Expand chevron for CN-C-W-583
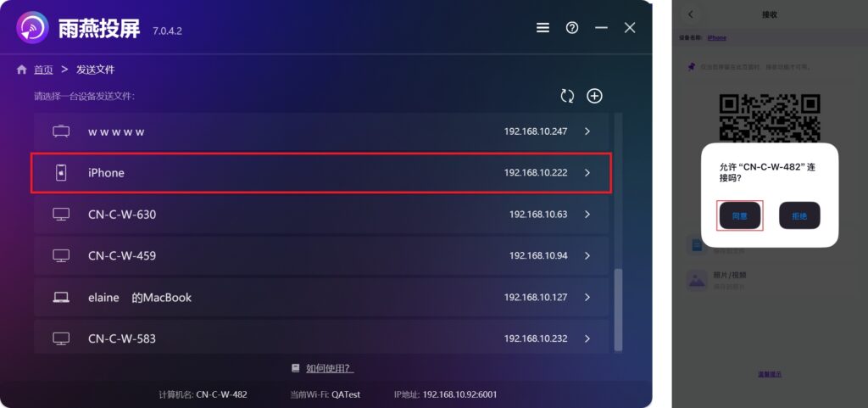This screenshot has width=868, height=408. [587, 338]
